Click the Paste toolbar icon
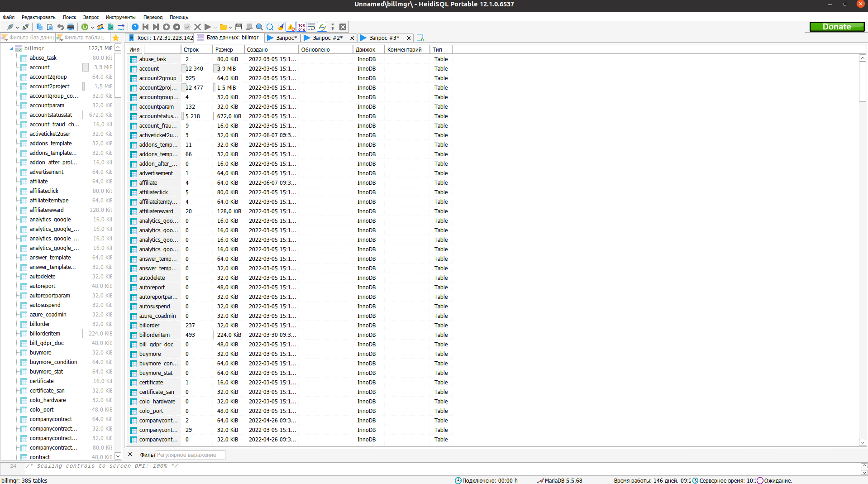This screenshot has width=868, height=484. click(x=50, y=27)
